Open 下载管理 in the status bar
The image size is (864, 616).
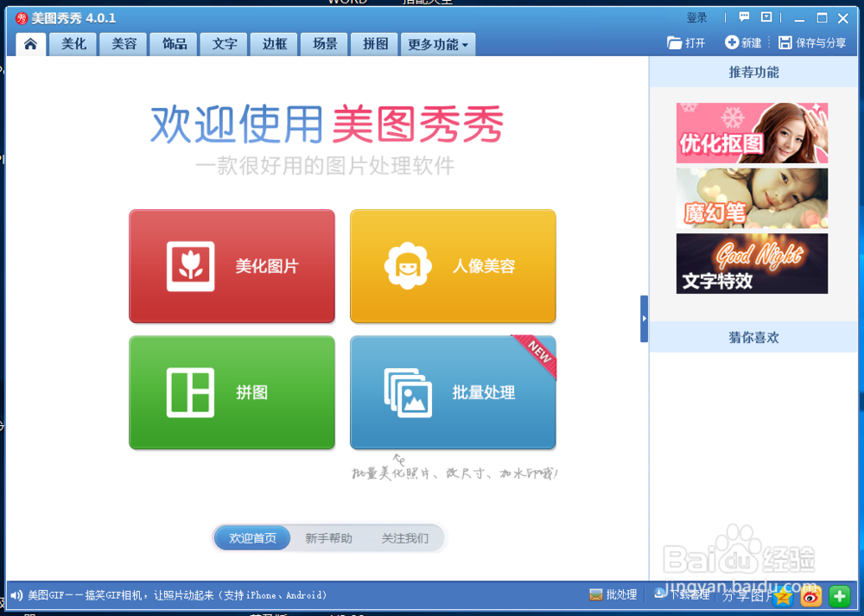[x=682, y=594]
